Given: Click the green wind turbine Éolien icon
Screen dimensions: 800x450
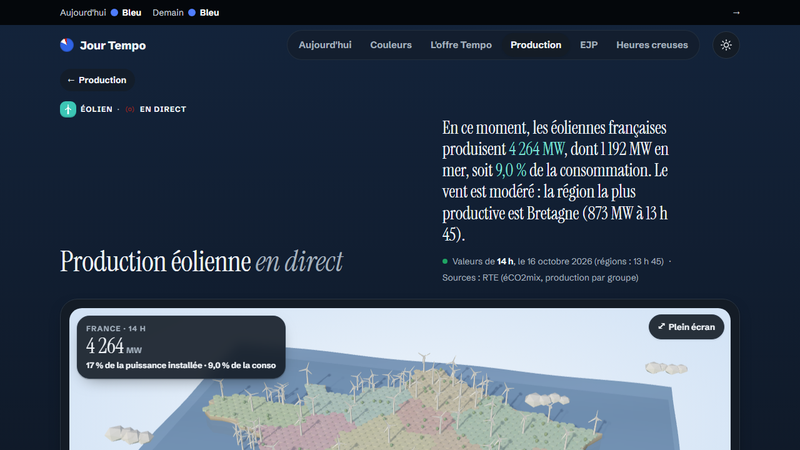Looking at the screenshot, I should (68, 109).
